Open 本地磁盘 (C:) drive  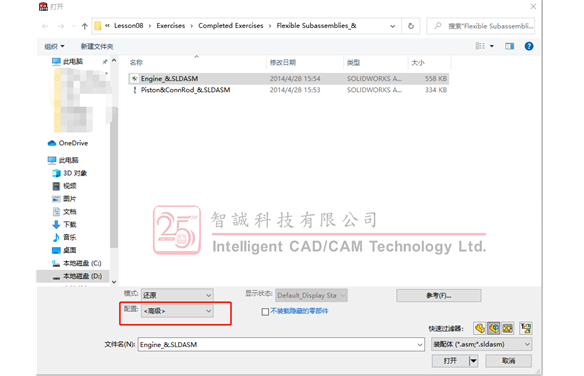(77, 263)
